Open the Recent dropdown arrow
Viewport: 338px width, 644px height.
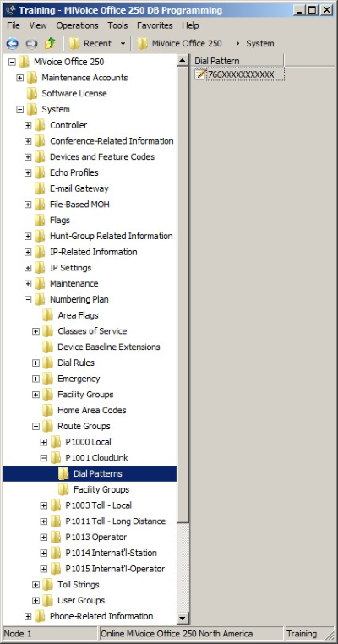123,44
